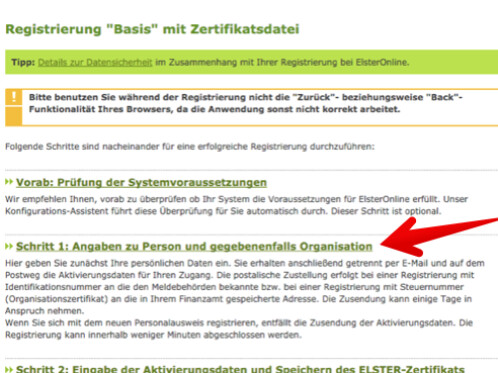The image size is (498, 373).
Task: Open 'Schritt 2: Eingabe der Aktivierungsdaten' link
Action: (240, 369)
